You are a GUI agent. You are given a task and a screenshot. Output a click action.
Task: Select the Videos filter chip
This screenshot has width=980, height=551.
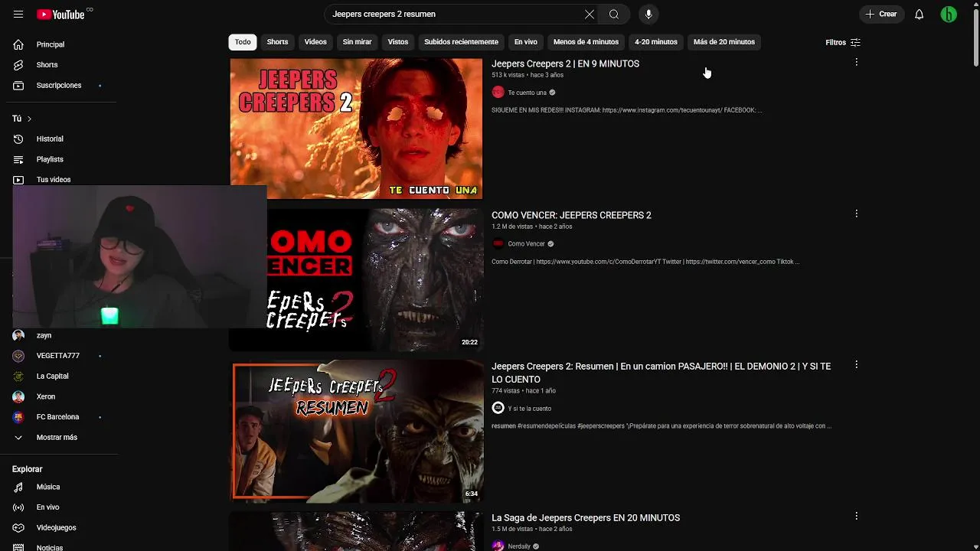(315, 42)
